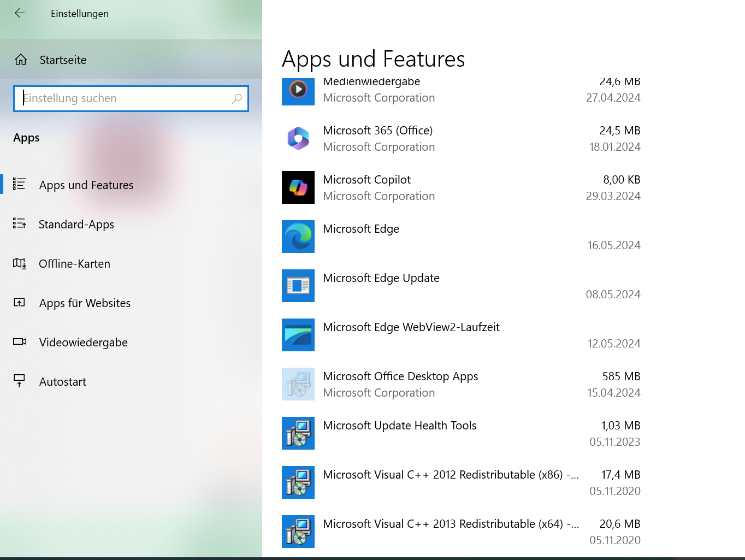The width and height of the screenshot is (745, 560).
Task: Click the Visual C++ 2013 Redistributable icon
Action: tap(298, 532)
